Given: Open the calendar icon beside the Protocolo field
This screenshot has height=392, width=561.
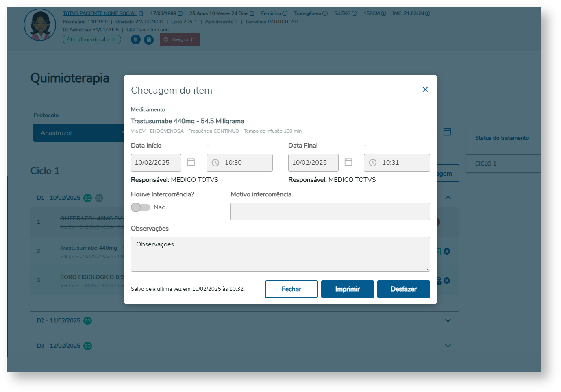Looking at the screenshot, I should click(447, 132).
